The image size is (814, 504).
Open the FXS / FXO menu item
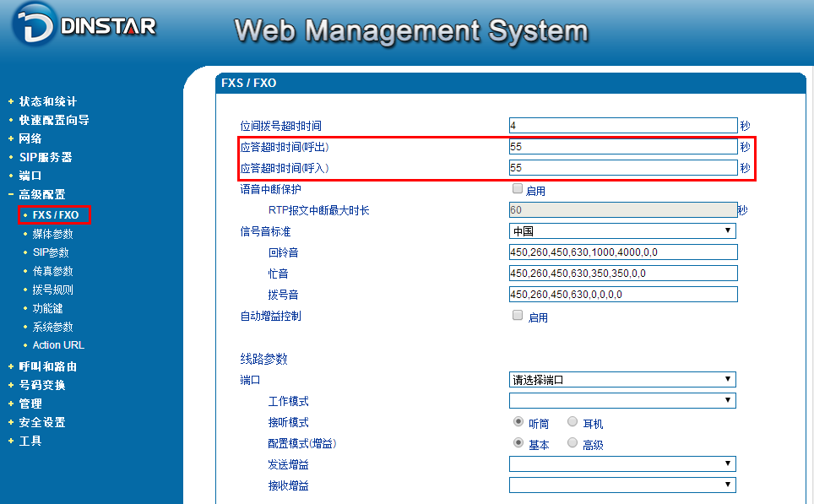(56, 215)
